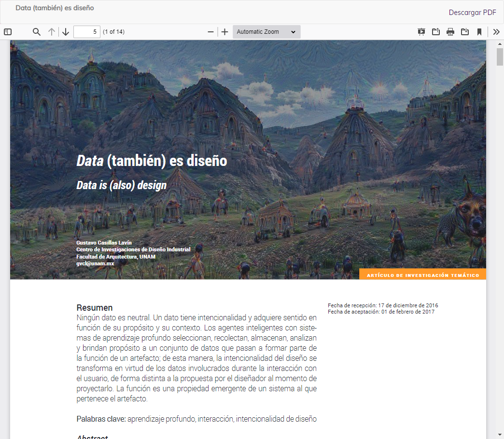The height and width of the screenshot is (439, 504).
Task: Click the page number input field
Action: point(87,32)
